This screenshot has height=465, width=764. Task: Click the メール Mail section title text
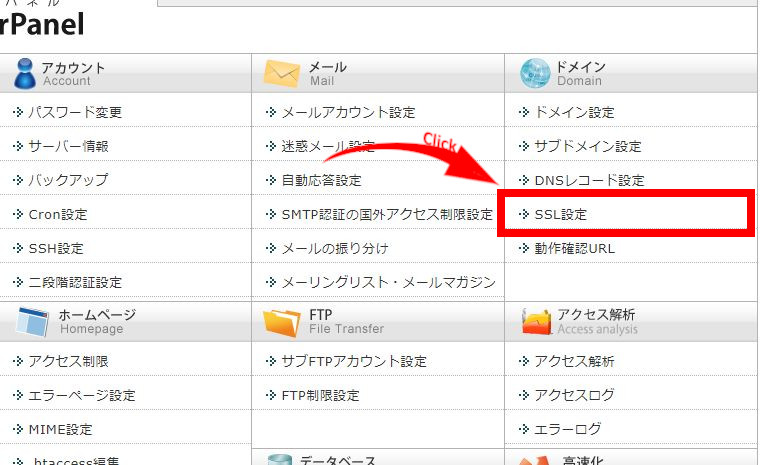coord(328,74)
